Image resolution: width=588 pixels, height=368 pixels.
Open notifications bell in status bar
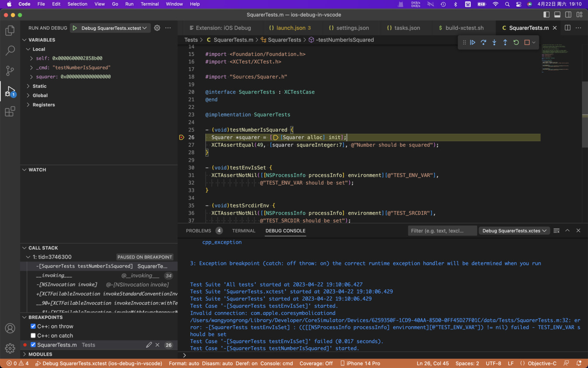579,363
